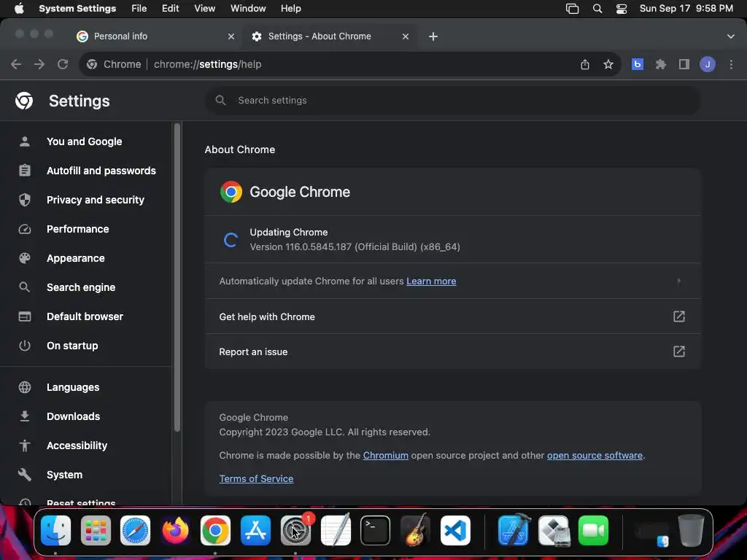Open a new tab with plus button
Screen dimensions: 747x560
pyautogui.click(x=433, y=36)
